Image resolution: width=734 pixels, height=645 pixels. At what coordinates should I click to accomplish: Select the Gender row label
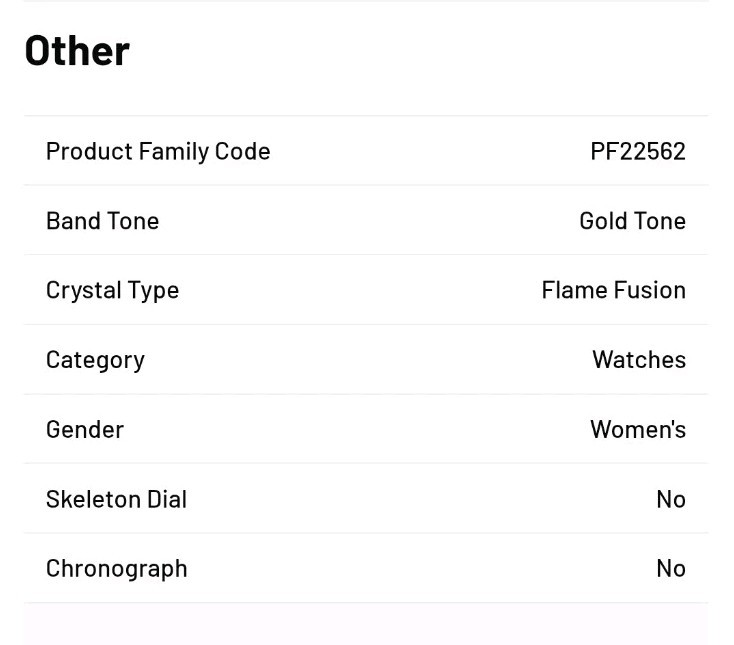click(x=85, y=430)
